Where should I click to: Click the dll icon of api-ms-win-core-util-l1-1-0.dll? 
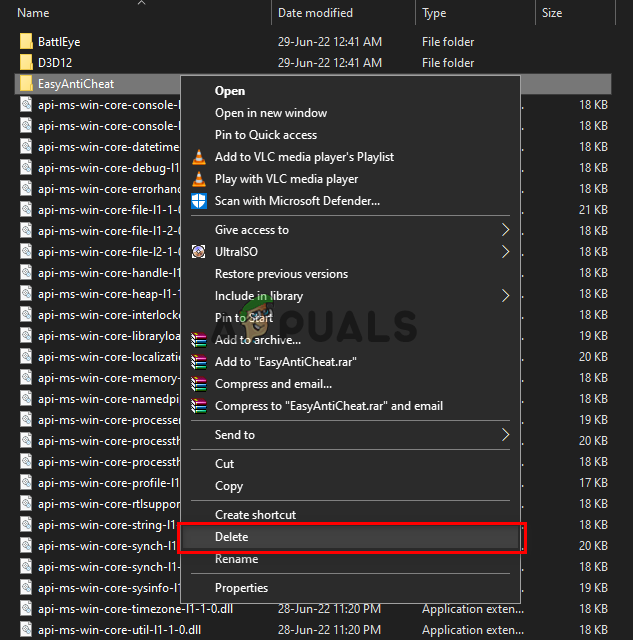(x=26, y=630)
